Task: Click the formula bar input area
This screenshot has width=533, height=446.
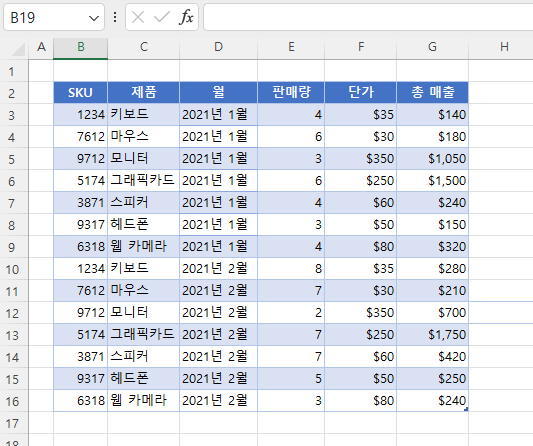Action: [368, 17]
